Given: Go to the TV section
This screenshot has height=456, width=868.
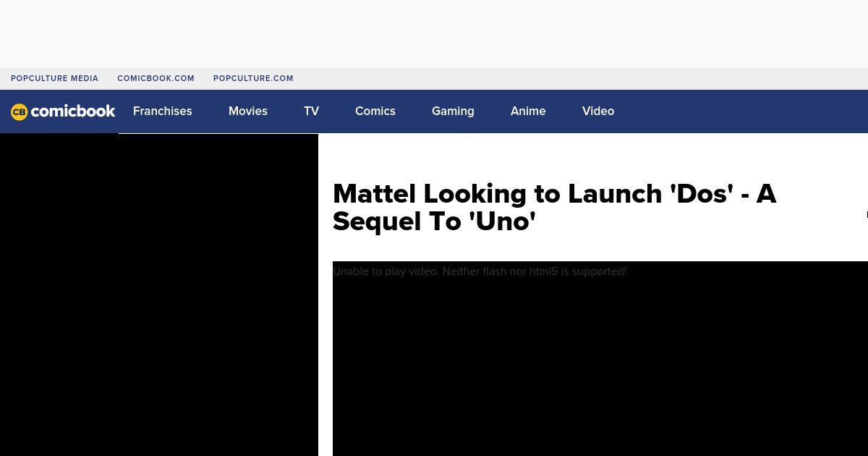Looking at the screenshot, I should pyautogui.click(x=312, y=111).
